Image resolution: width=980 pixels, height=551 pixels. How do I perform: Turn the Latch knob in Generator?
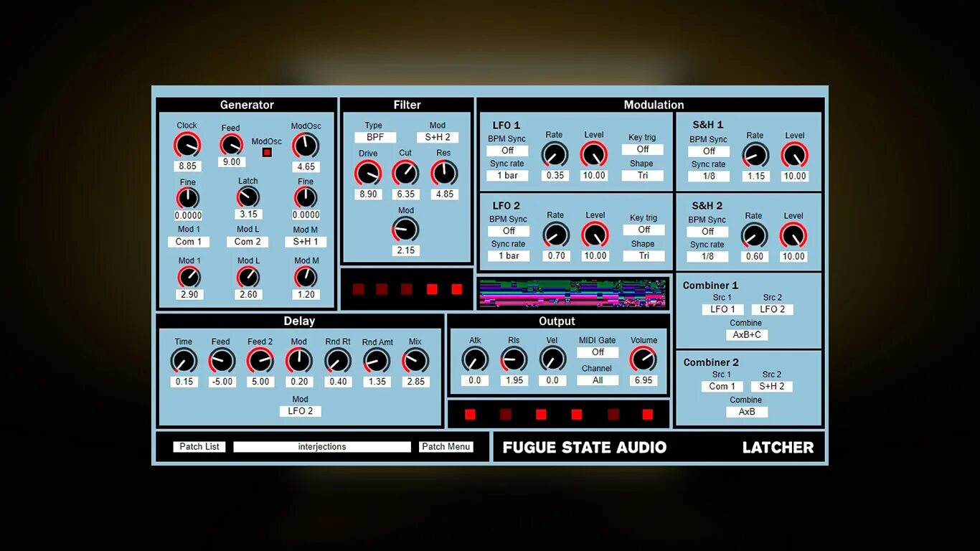tap(248, 195)
